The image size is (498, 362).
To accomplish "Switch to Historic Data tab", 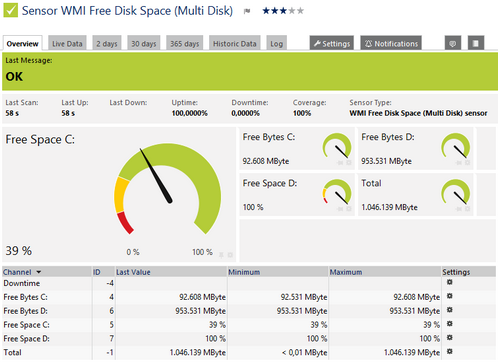I will tap(235, 43).
